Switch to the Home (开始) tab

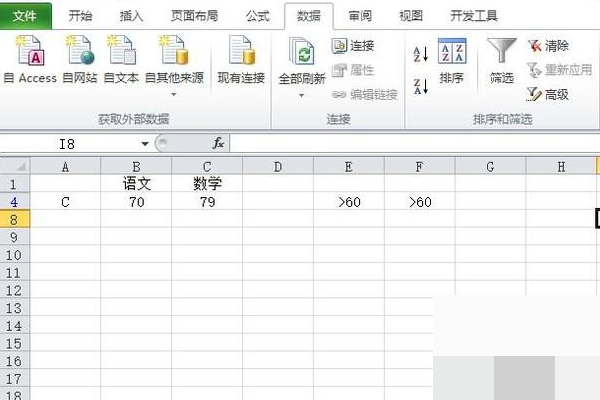tap(80, 16)
